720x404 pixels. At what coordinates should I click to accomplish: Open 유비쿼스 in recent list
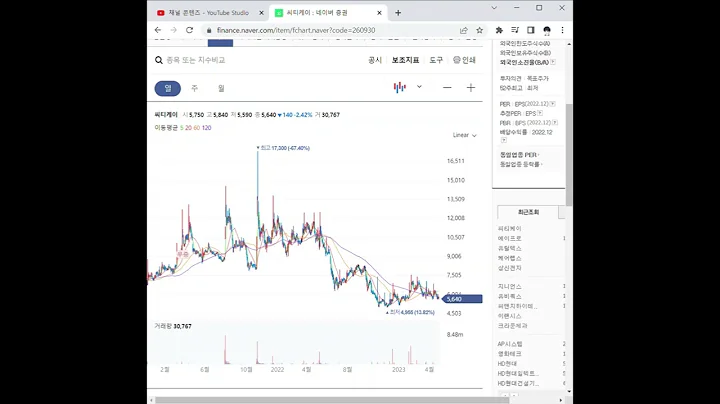point(510,296)
